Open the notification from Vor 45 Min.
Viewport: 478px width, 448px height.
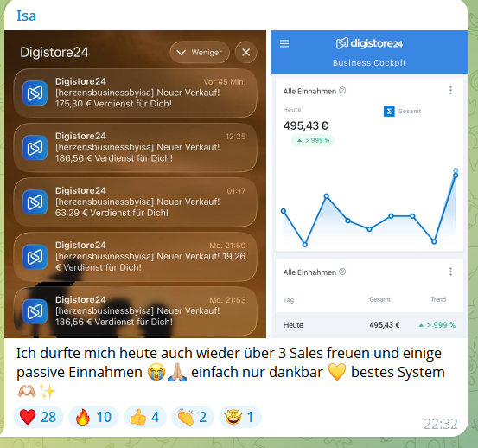pyautogui.click(x=136, y=93)
